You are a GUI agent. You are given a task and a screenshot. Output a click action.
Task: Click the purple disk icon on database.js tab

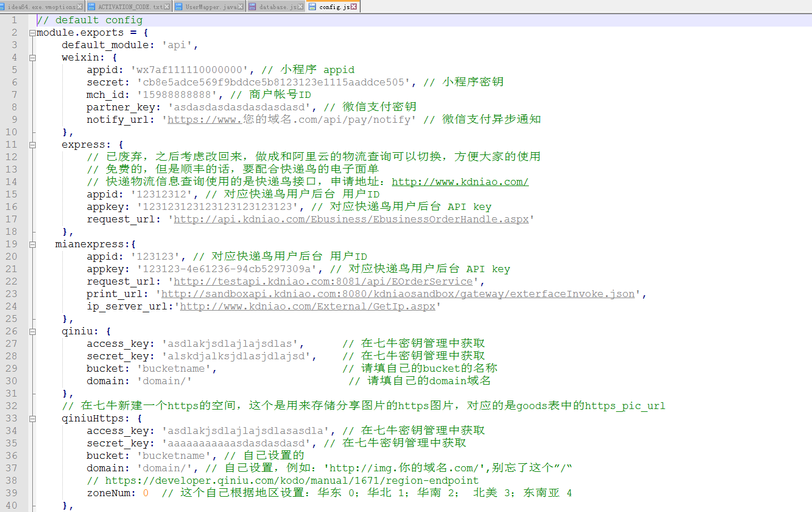(252, 7)
